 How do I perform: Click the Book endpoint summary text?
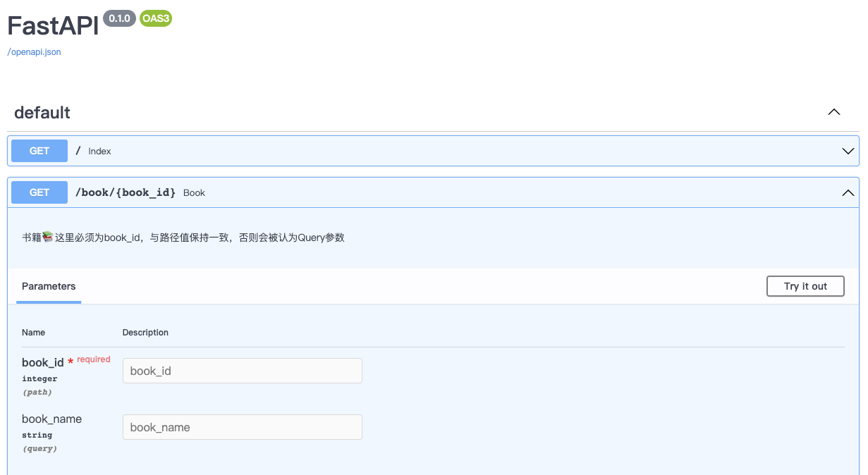tap(194, 193)
